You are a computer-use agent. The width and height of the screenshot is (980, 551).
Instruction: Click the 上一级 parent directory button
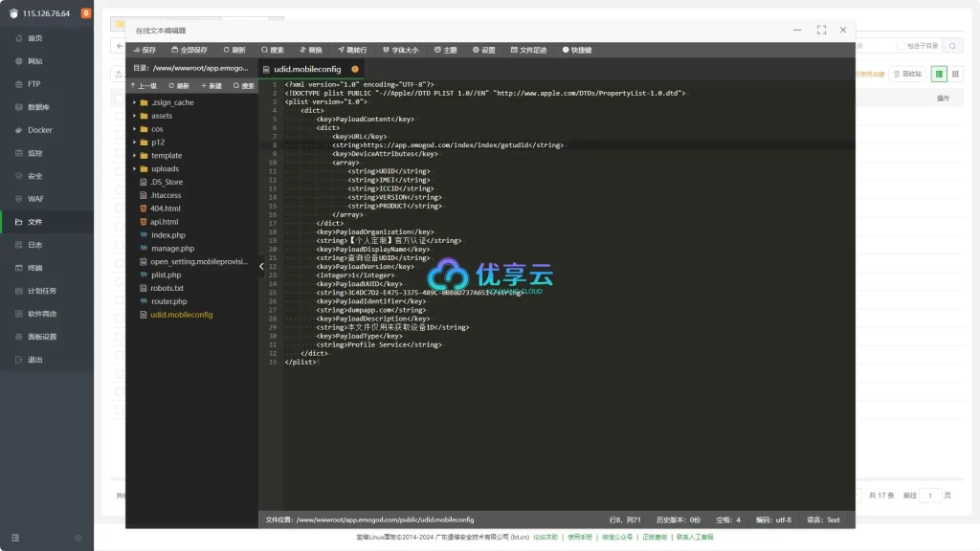[144, 86]
